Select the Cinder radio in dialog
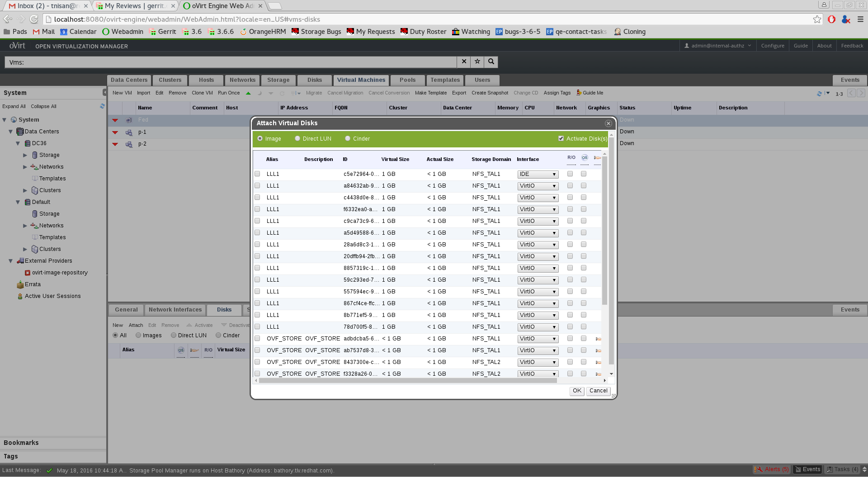This screenshot has height=477, width=868. pos(348,139)
